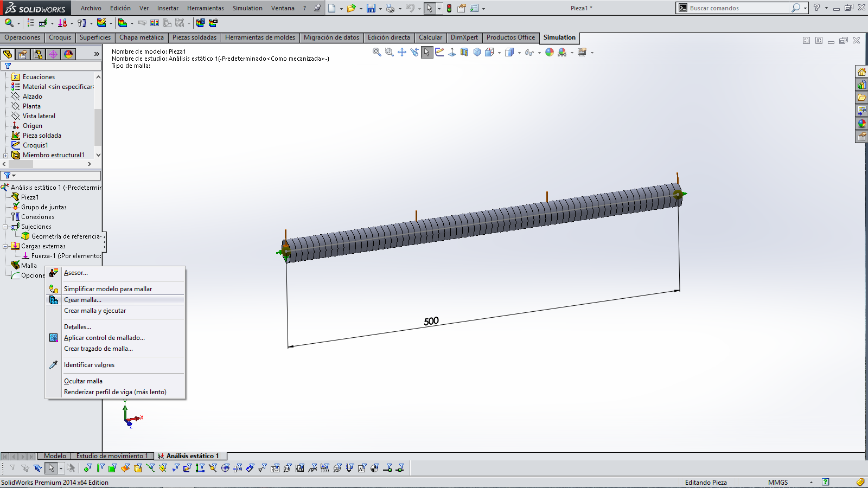The height and width of the screenshot is (488, 868).
Task: Select the Fuerza-1 load item
Action: tap(61, 256)
